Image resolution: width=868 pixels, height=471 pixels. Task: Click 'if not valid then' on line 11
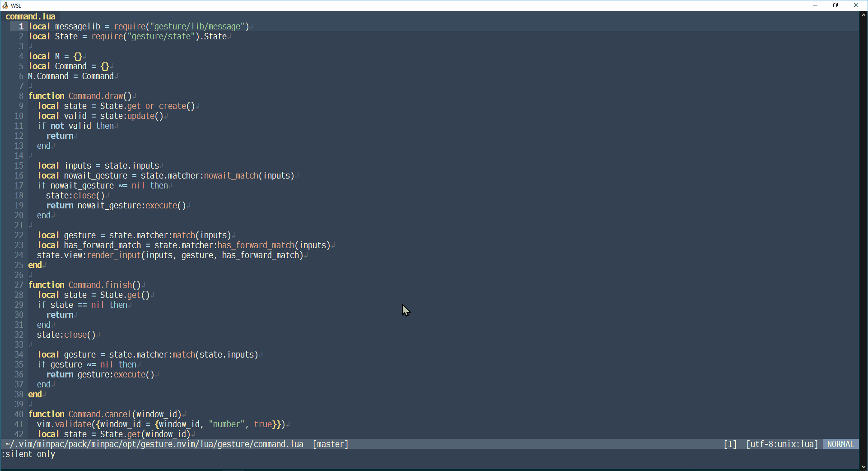coord(75,126)
